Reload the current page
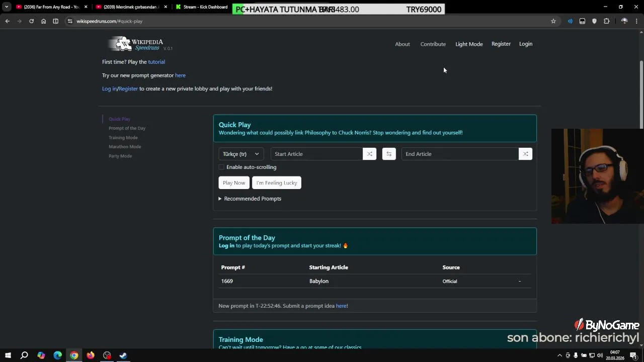Screen dimensions: 644x362 pyautogui.click(x=31, y=21)
